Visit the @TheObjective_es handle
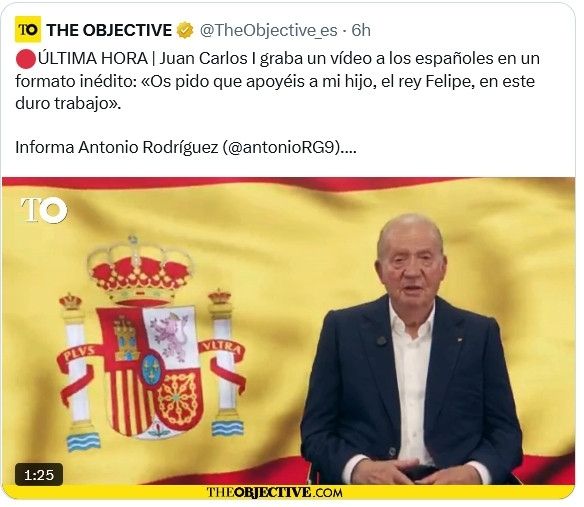The height and width of the screenshot is (507, 584). coord(269,31)
